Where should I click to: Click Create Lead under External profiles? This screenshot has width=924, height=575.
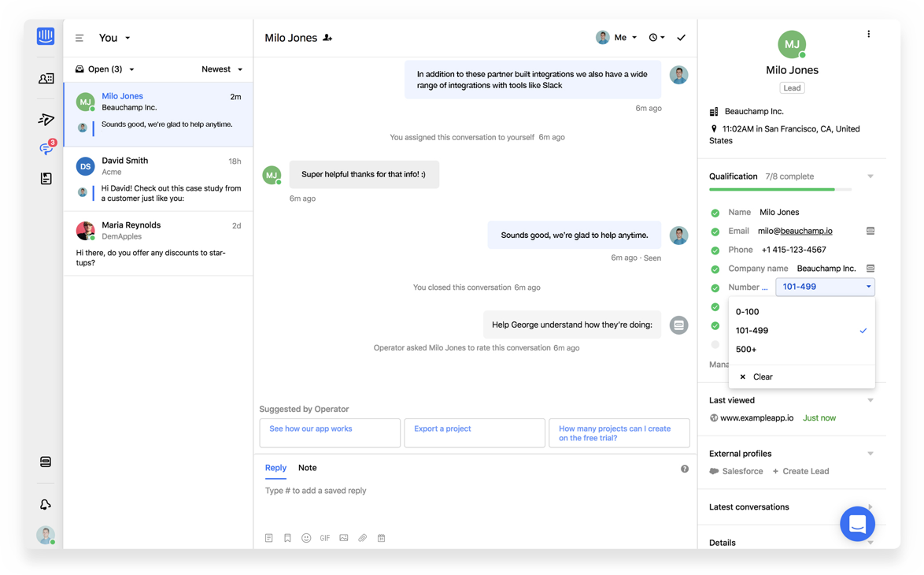tap(801, 471)
